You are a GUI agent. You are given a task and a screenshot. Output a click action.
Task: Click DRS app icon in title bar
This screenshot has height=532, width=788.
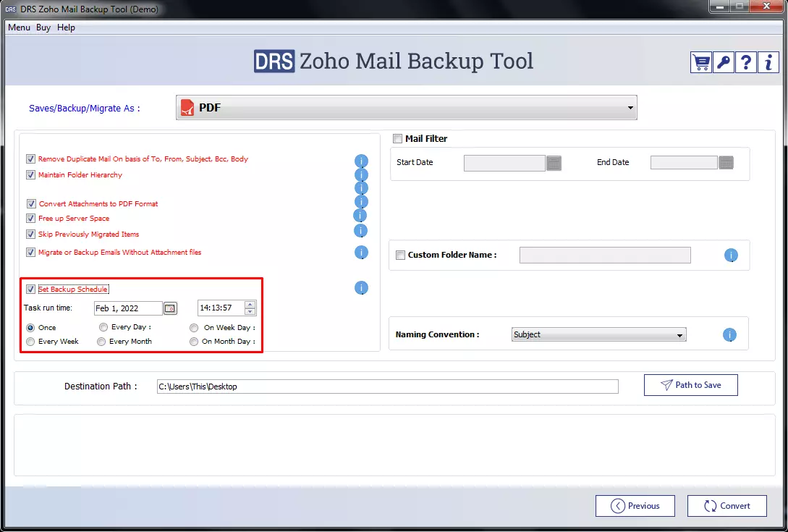coord(11,9)
